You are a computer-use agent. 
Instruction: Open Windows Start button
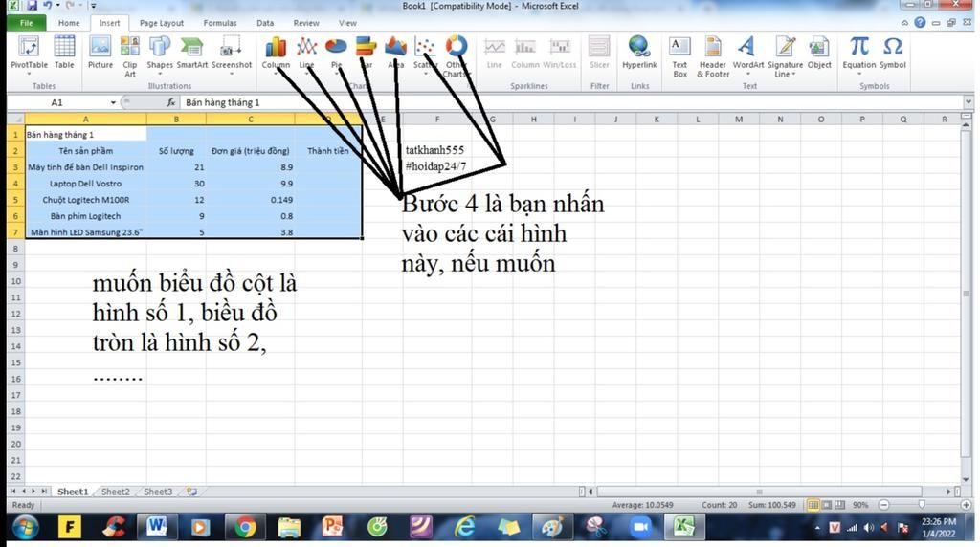coord(25,528)
